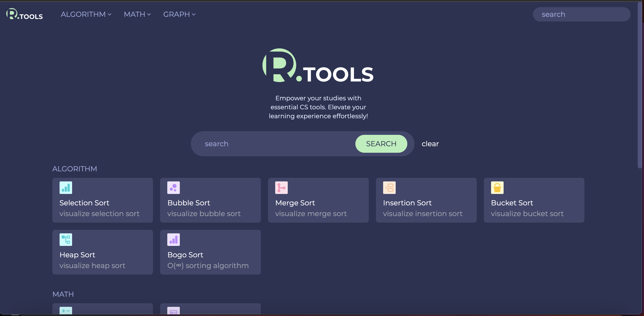
Task: Click the plus-minus icon under MATH
Action: (x=66, y=310)
